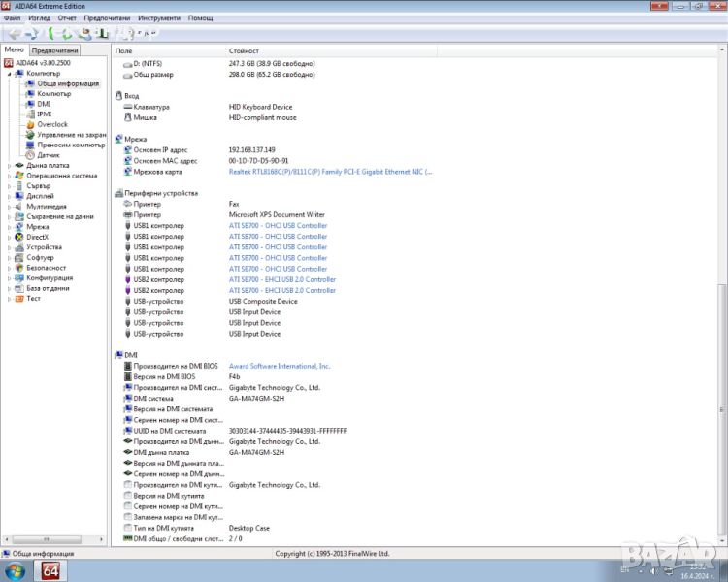Expand the Мрежа tree node
The height and width of the screenshot is (582, 728).
10,227
